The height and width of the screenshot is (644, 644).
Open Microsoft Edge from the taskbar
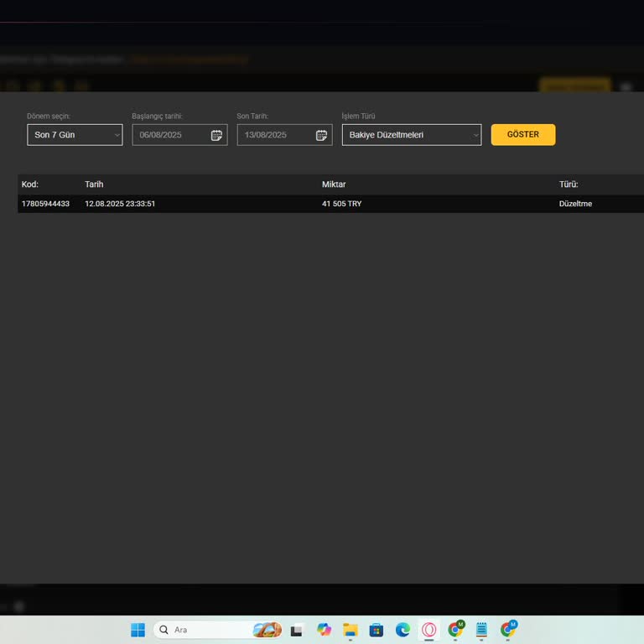pos(402,630)
